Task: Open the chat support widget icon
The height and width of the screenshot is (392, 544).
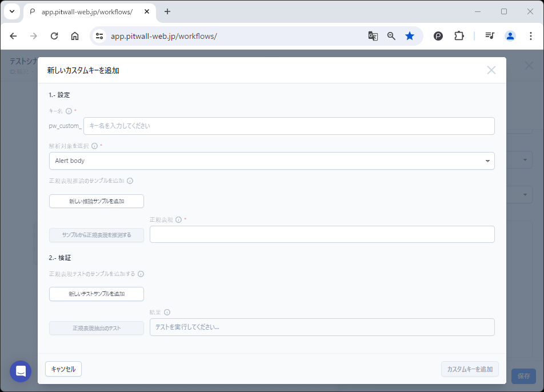Action: point(21,371)
